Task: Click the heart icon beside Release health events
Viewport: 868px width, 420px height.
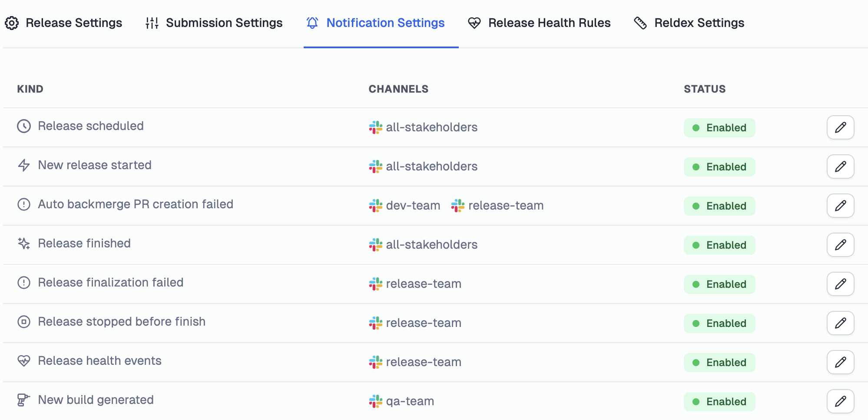Action: [x=24, y=361]
